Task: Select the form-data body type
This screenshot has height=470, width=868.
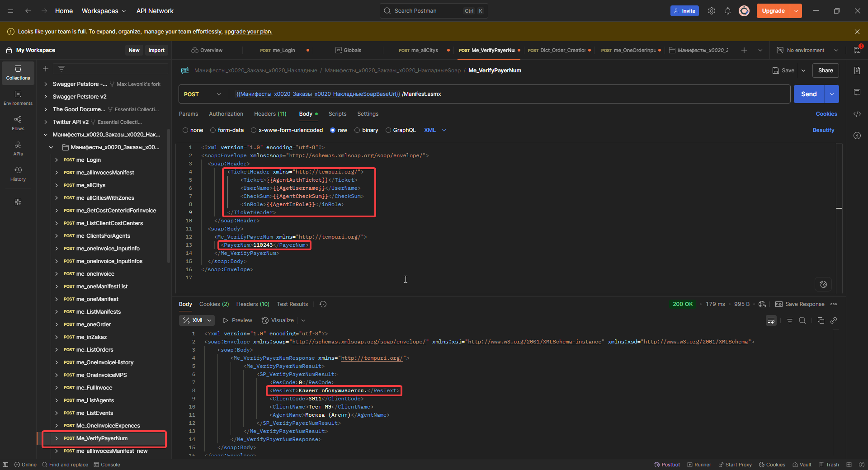Action: [x=226, y=130]
